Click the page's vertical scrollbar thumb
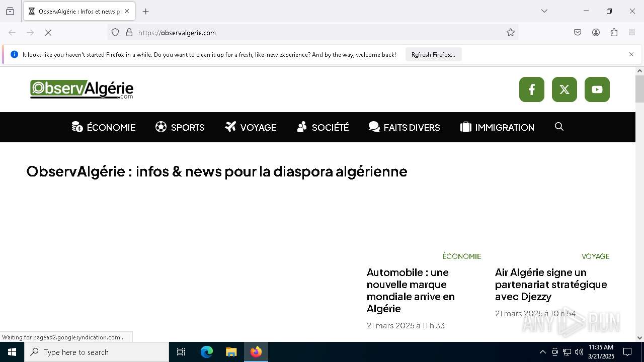644x362 pixels. click(639, 88)
